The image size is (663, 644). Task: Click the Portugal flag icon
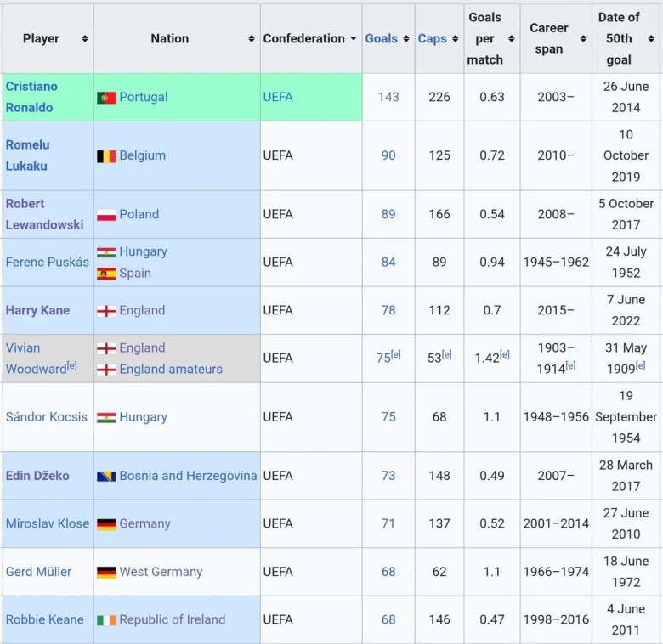[x=106, y=98]
